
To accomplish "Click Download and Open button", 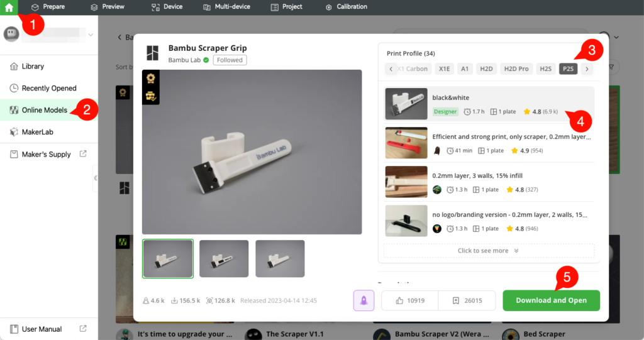I will coord(551,300).
